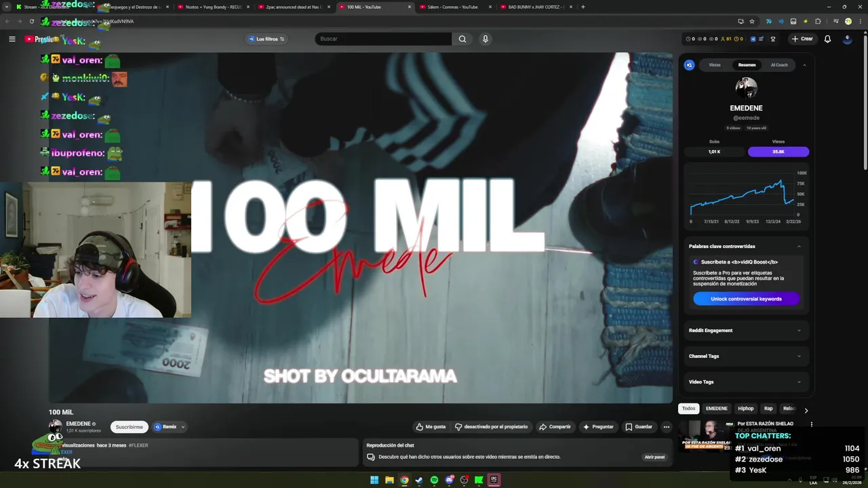The image size is (868, 488).
Task: Click the Suscribirme button
Action: [x=129, y=427]
